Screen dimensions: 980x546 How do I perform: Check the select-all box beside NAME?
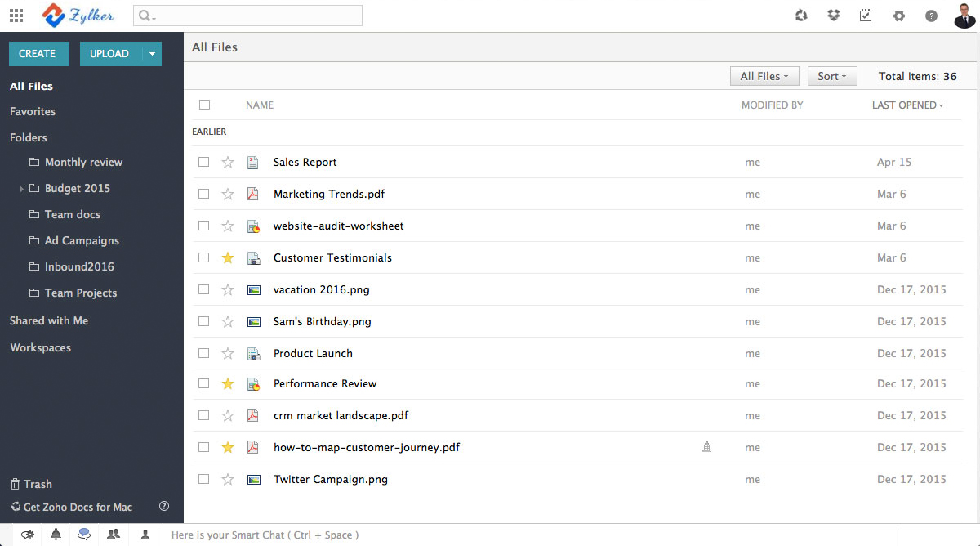click(204, 105)
